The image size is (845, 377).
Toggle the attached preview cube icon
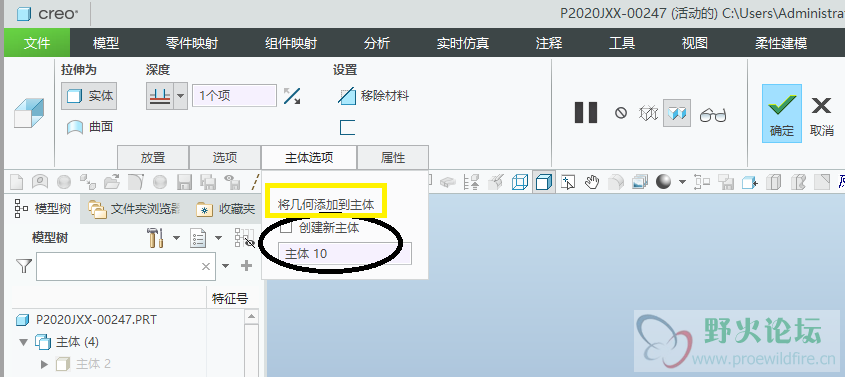[677, 113]
